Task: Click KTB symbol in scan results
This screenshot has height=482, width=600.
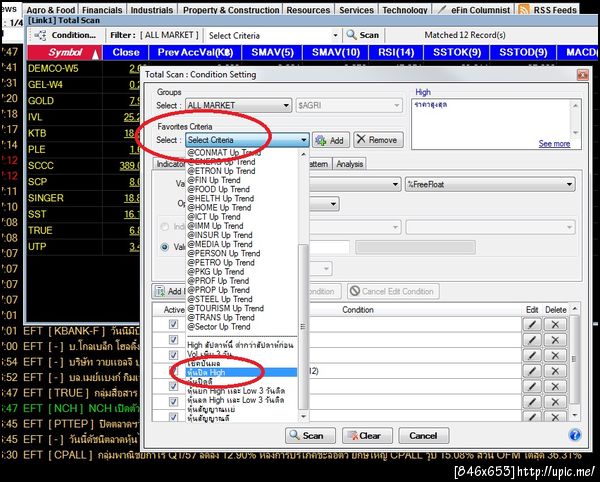Action: pos(37,133)
